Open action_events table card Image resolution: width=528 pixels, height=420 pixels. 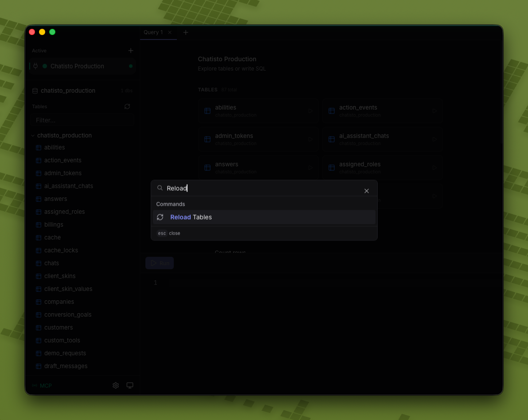pyautogui.click(x=382, y=111)
